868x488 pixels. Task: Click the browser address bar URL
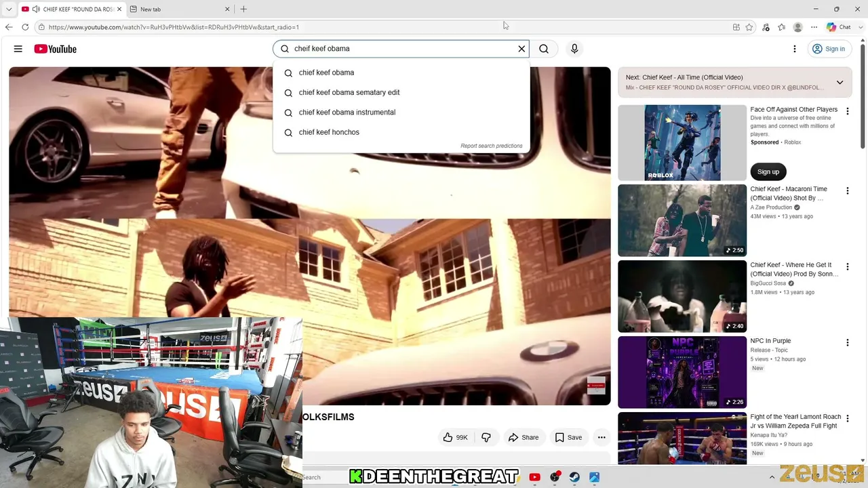coord(174,27)
